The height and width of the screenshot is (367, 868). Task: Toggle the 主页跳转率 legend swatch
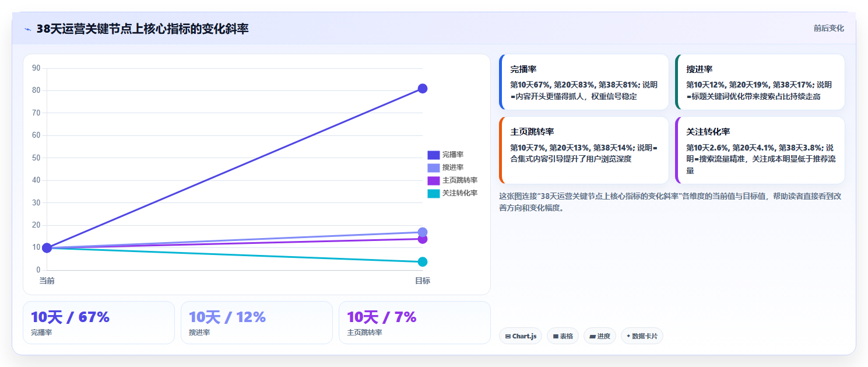pos(433,180)
